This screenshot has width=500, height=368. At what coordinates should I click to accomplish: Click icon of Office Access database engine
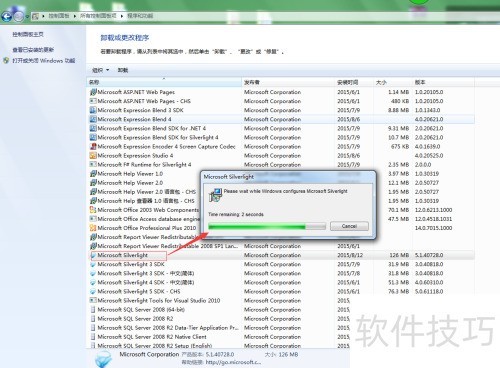93,219
